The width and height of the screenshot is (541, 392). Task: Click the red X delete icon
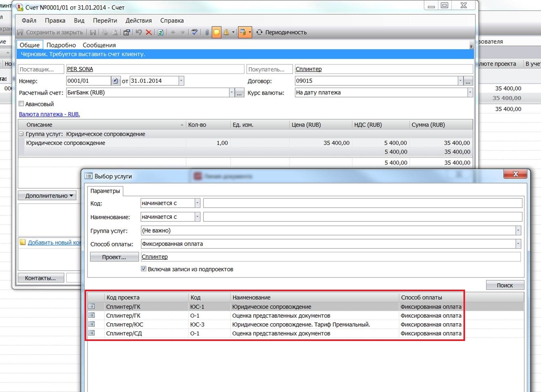[x=149, y=32]
